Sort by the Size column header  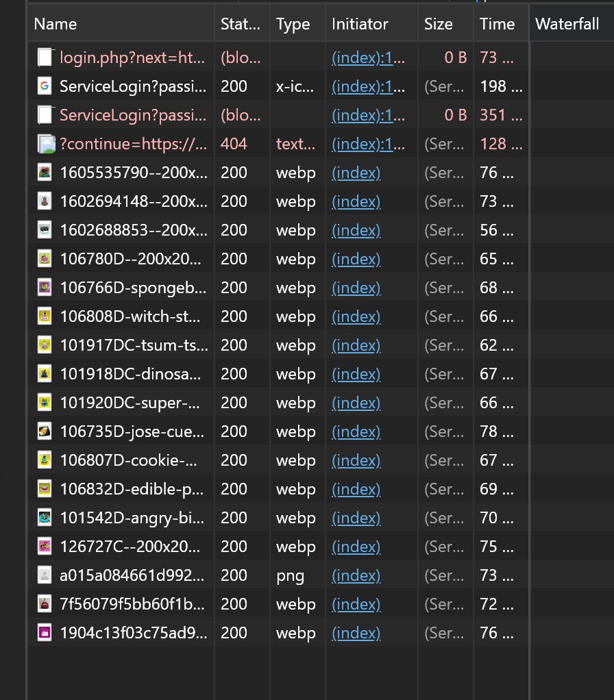point(437,24)
